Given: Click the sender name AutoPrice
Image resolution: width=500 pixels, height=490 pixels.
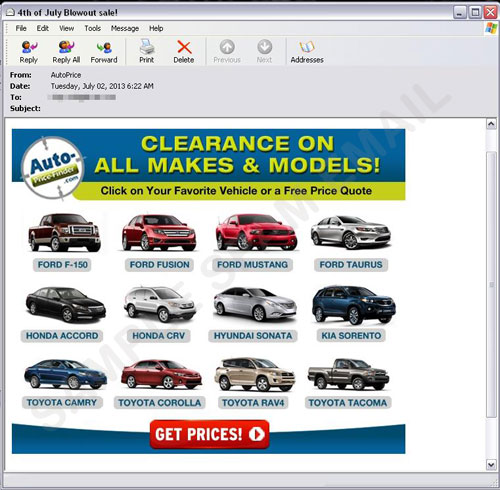Looking at the screenshot, I should [x=66, y=75].
